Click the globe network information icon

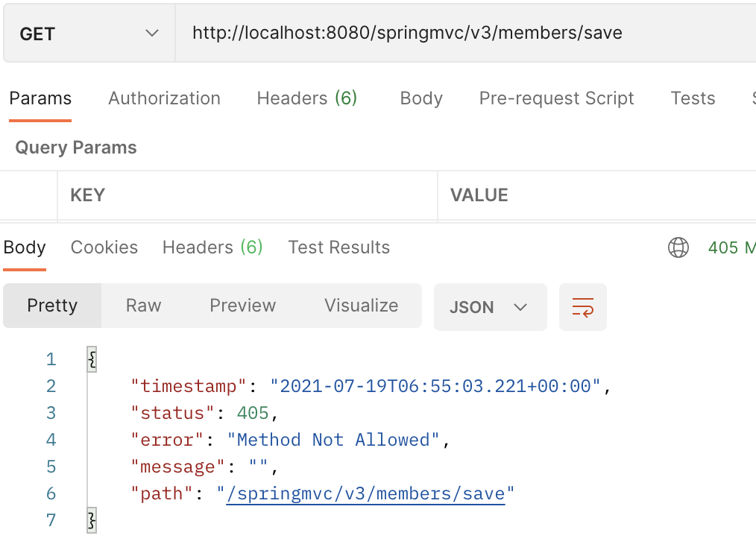(678, 247)
